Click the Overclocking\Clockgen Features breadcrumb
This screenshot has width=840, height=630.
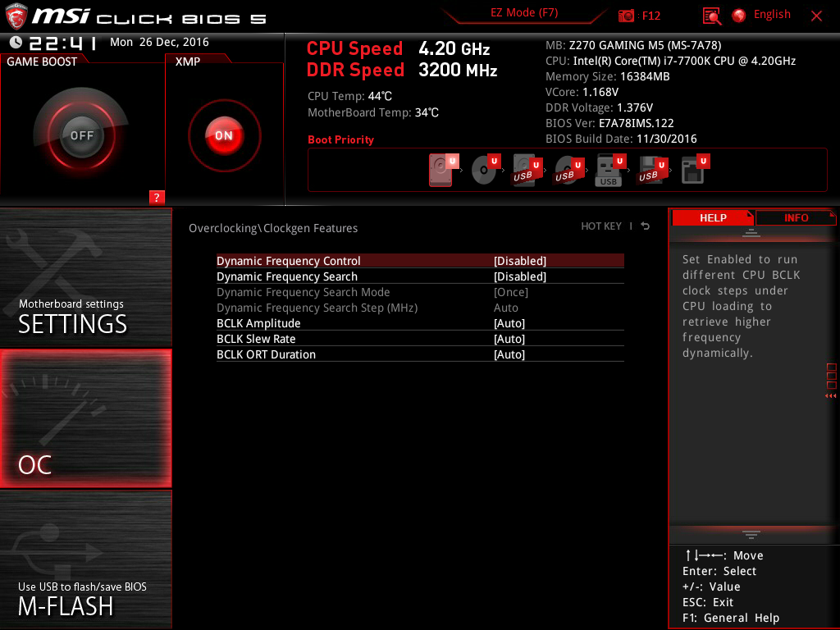273,228
